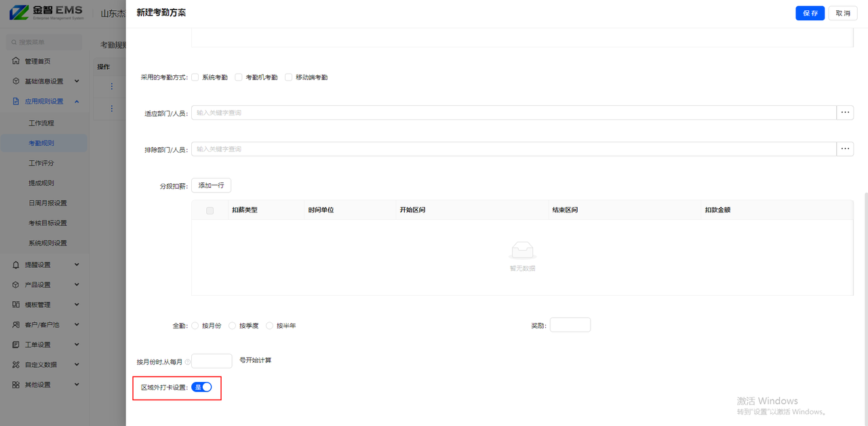Click the tools icon beside 自定义数据
The width and height of the screenshot is (868, 426).
16,364
